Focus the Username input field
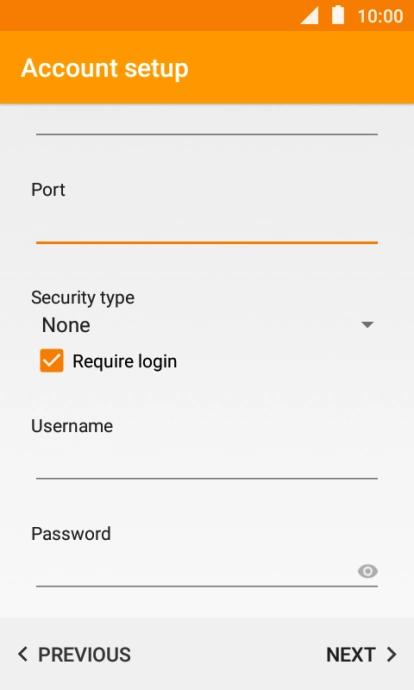 tap(207, 462)
